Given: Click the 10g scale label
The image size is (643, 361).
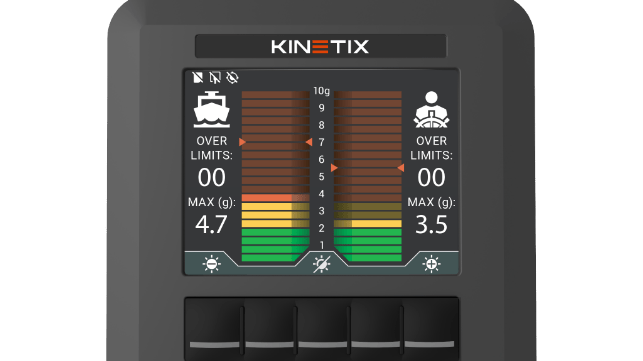Looking at the screenshot, I should pyautogui.click(x=322, y=91).
